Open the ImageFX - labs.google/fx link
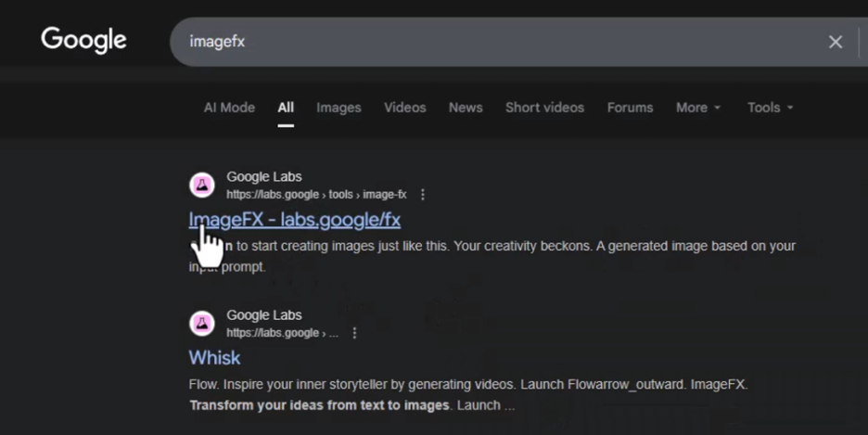Screen dimensions: 868x435 coord(295,220)
